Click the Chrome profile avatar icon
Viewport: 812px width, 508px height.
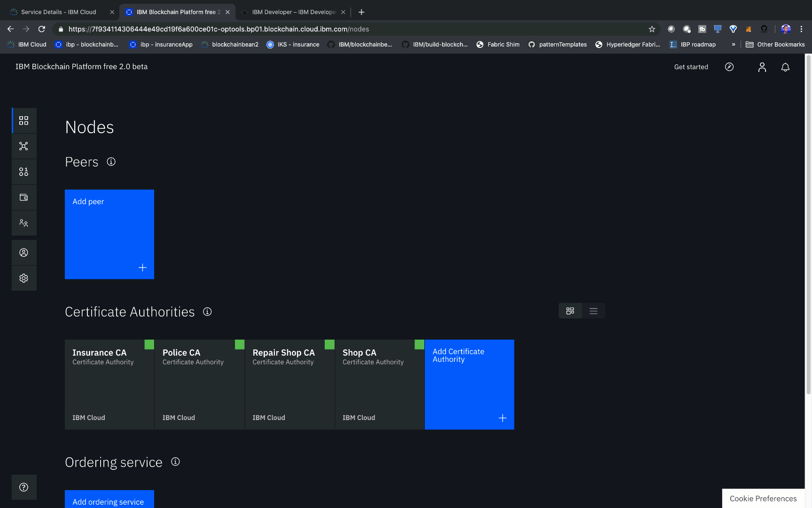[786, 29]
